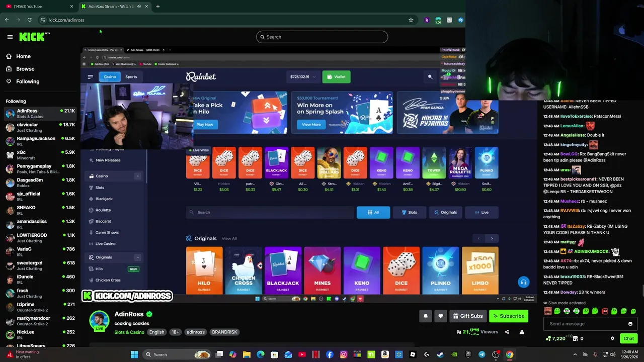Click the green Chat send button
The image size is (644, 362).
tap(628, 339)
